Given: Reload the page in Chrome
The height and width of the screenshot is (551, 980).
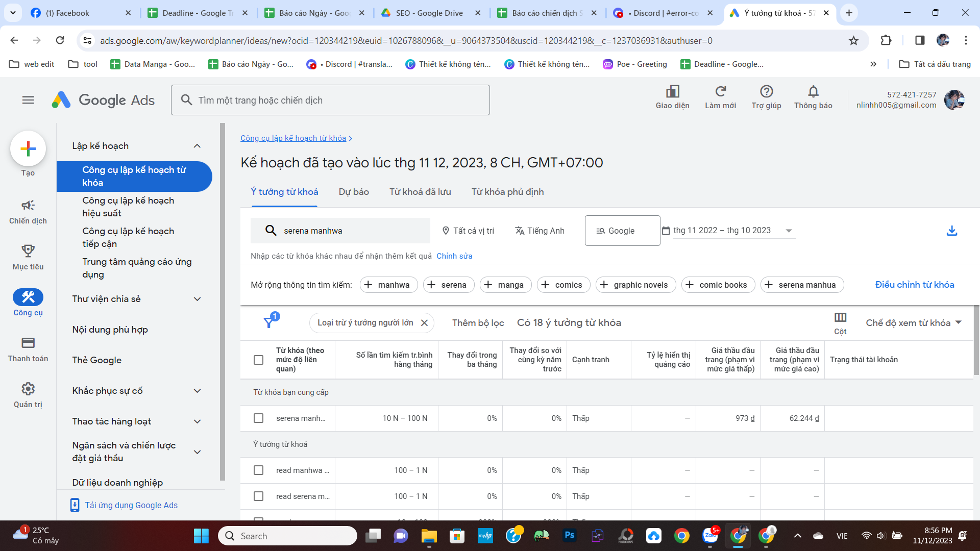Looking at the screenshot, I should click(60, 40).
